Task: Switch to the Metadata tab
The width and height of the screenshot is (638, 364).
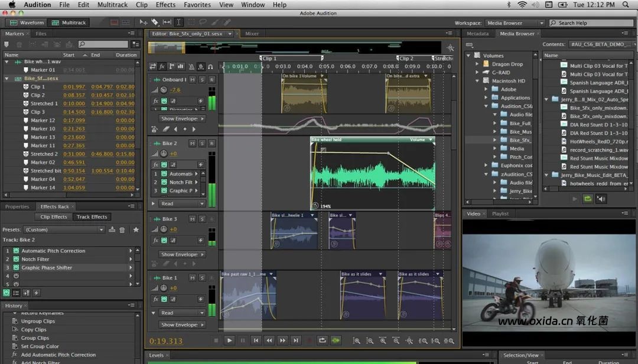Action: [x=478, y=34]
